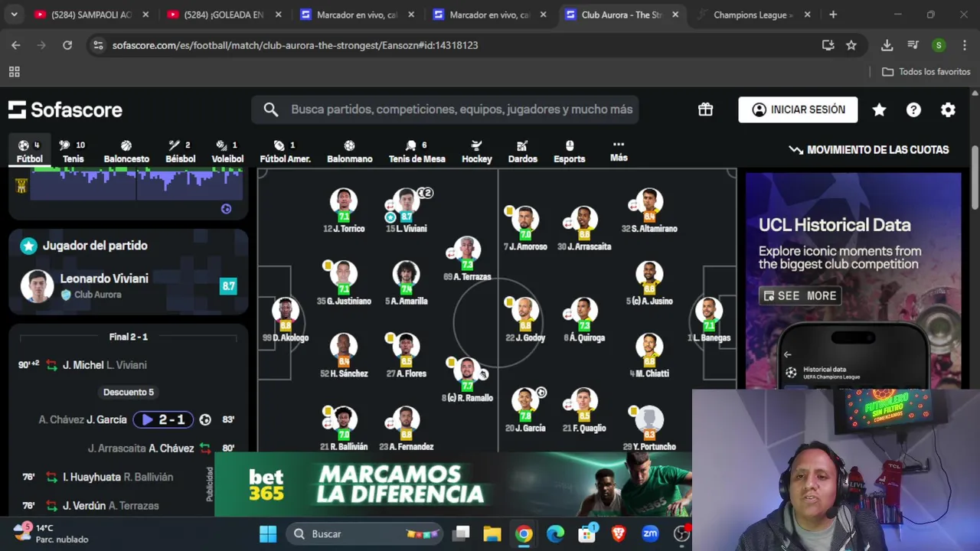The height and width of the screenshot is (551, 980).
Task: Expand the Más sports menu
Action: coord(619,151)
